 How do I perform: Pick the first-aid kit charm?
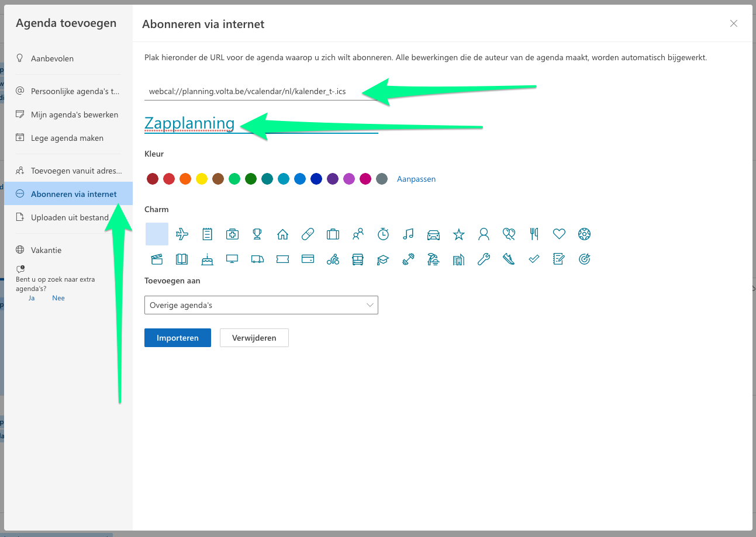(232, 234)
